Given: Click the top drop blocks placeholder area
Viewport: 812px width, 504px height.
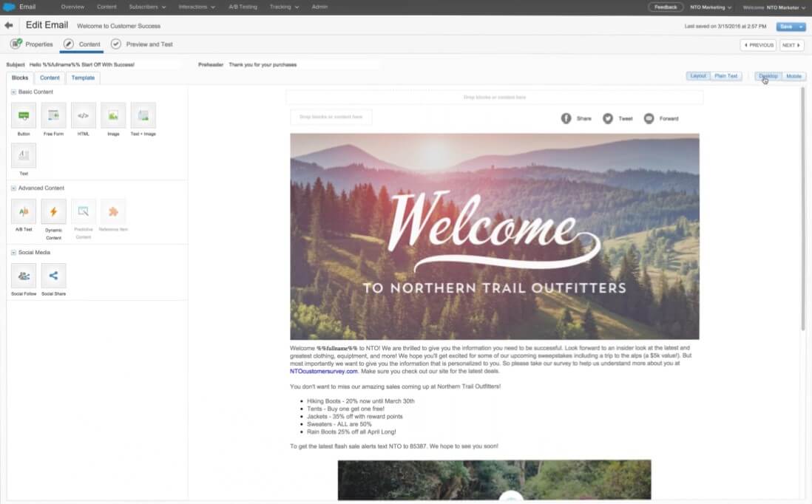Looking at the screenshot, I should (495, 98).
